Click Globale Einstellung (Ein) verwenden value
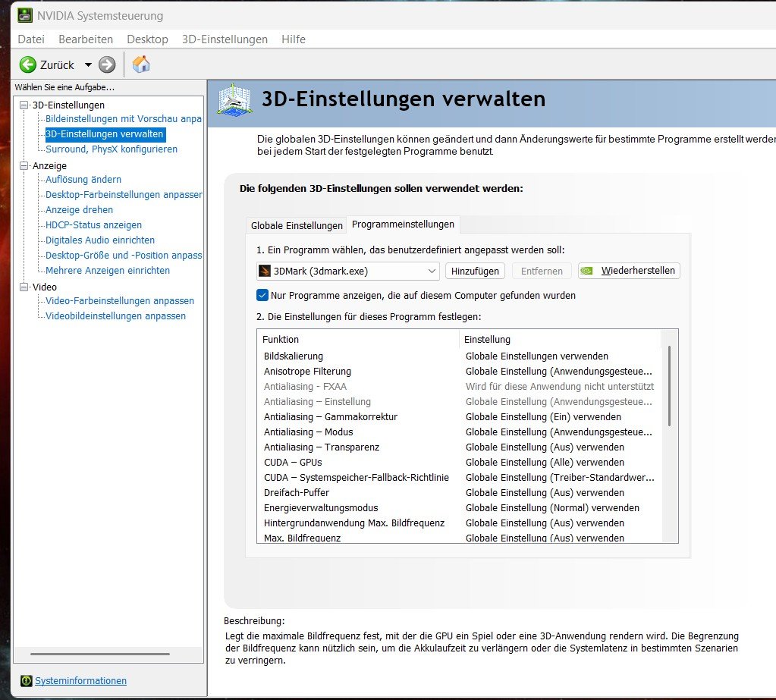 pos(543,417)
